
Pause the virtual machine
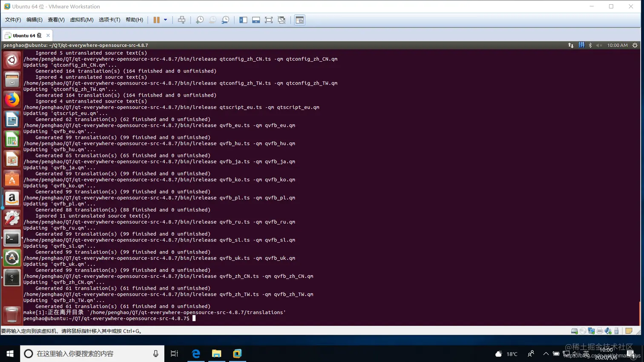[156, 20]
